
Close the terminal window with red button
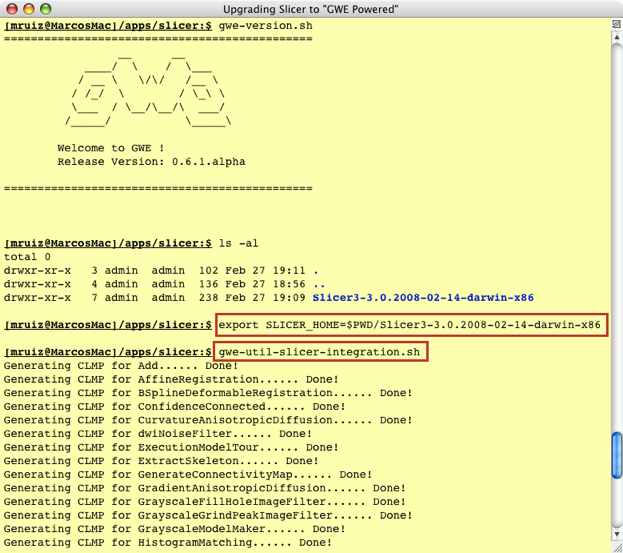tap(13, 9)
